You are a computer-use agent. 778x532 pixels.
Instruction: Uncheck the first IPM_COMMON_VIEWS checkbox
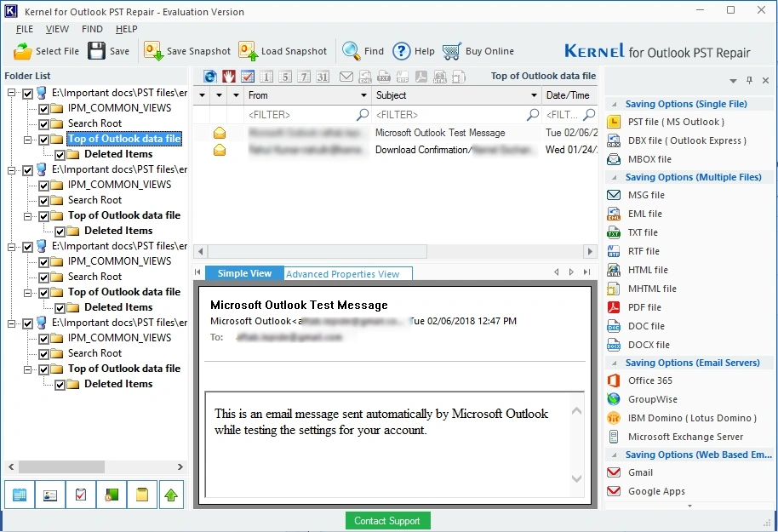tap(43, 109)
